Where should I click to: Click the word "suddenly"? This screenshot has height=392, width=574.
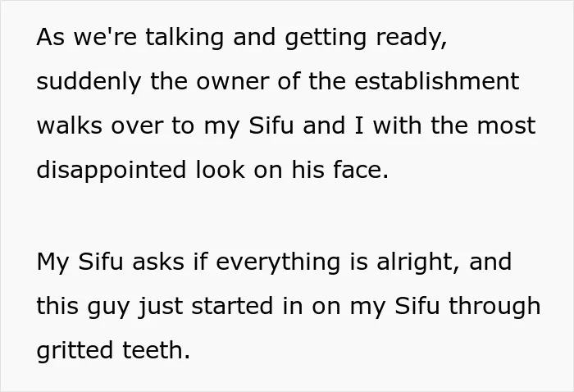click(x=89, y=83)
